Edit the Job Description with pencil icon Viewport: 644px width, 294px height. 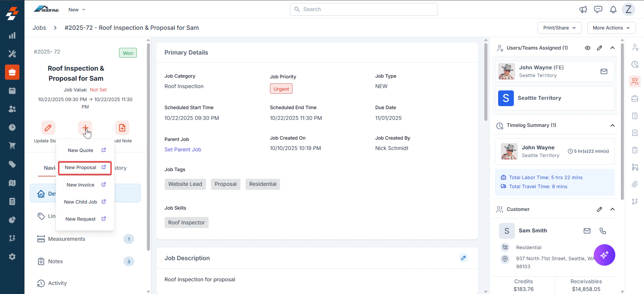[x=463, y=258]
